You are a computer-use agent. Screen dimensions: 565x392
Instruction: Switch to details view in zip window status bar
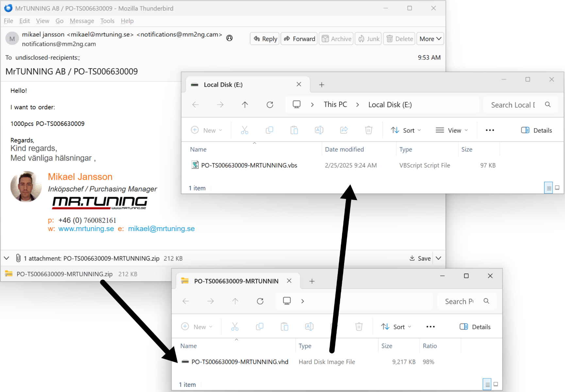[x=487, y=384]
